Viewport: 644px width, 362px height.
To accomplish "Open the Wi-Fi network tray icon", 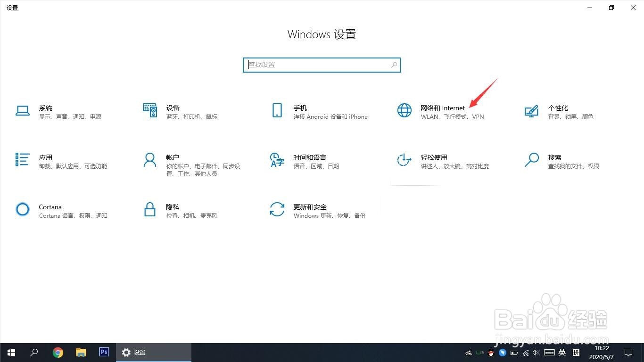I will 525,353.
